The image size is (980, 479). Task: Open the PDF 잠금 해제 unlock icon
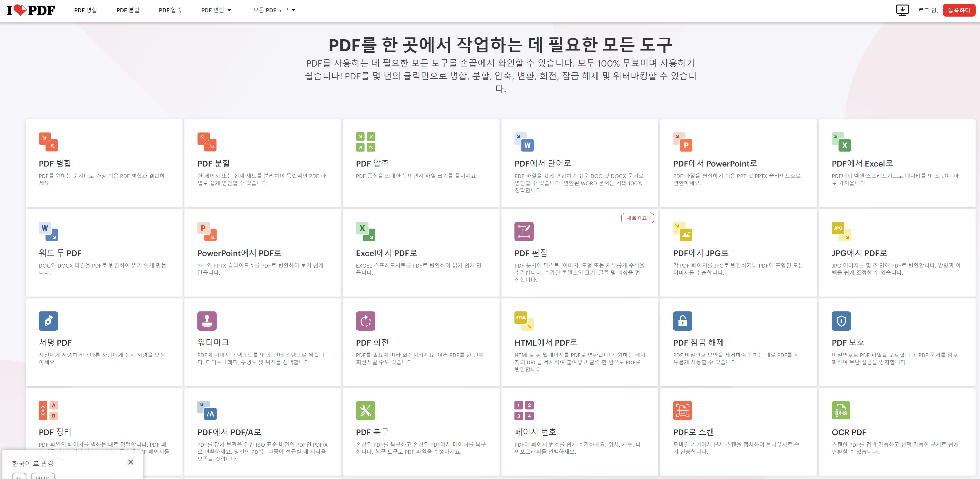(682, 321)
